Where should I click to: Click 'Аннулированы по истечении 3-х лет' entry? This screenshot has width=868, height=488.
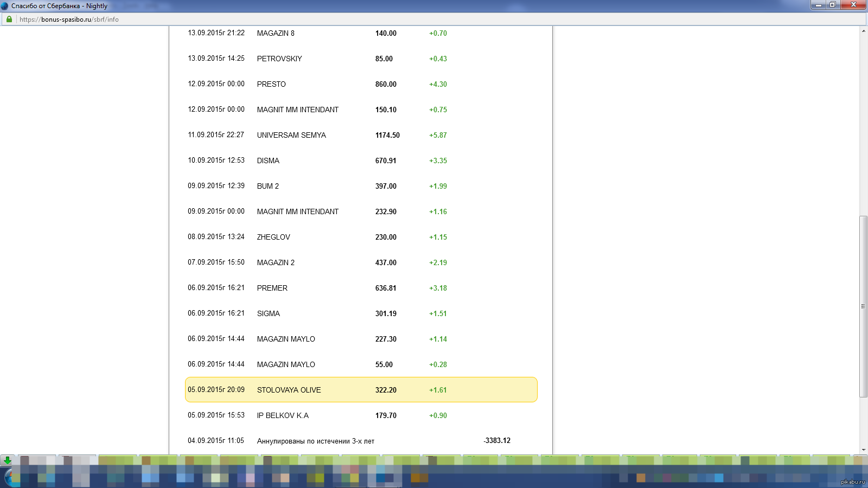(316, 441)
